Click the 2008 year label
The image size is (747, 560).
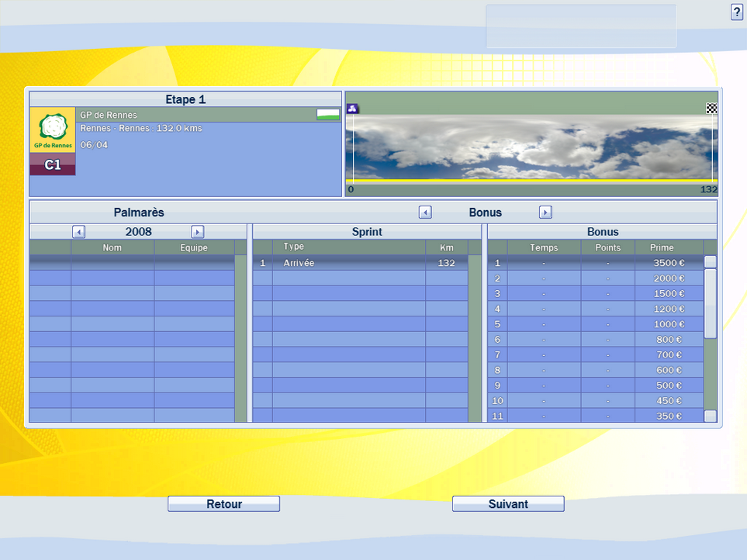coord(138,232)
